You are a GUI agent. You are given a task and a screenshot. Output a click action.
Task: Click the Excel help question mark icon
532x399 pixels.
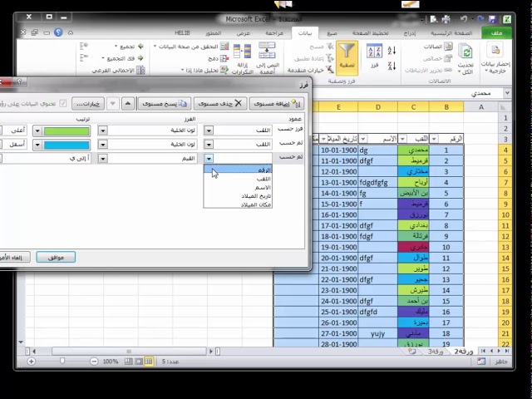[x=58, y=32]
